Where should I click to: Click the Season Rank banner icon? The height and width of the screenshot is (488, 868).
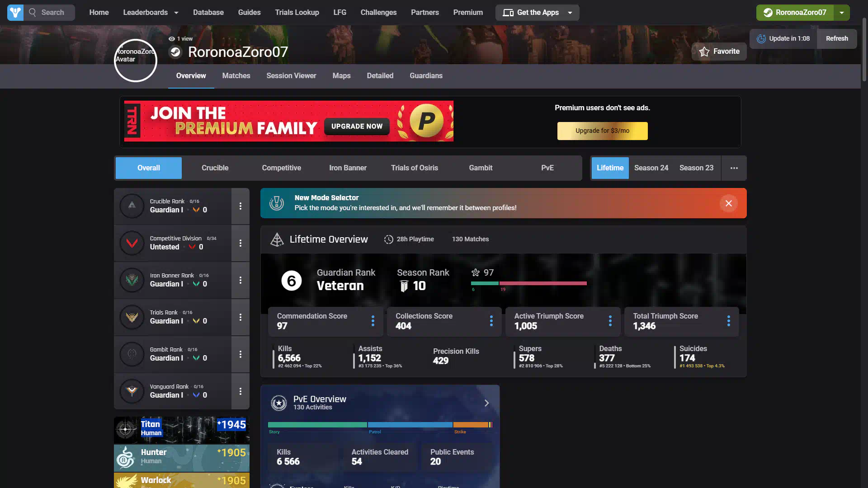[x=404, y=286]
